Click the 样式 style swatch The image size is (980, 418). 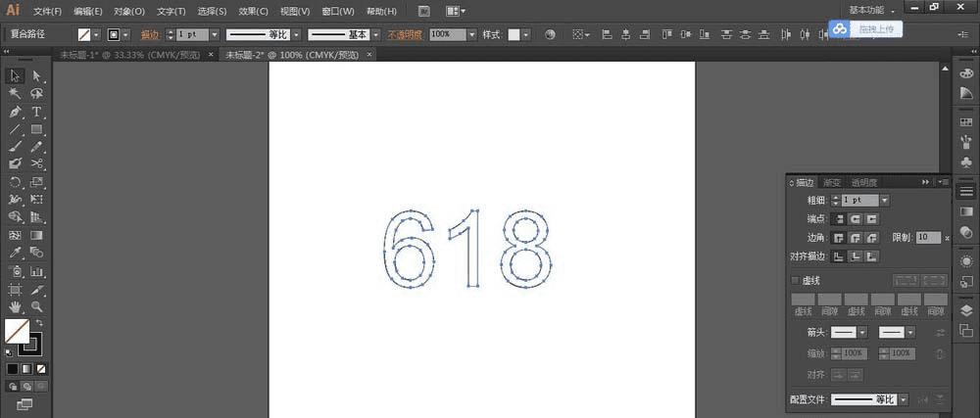click(514, 35)
